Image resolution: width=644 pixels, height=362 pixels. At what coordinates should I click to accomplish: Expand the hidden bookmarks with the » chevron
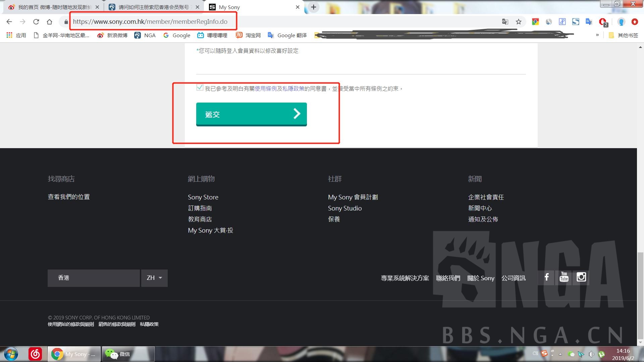coord(597,35)
